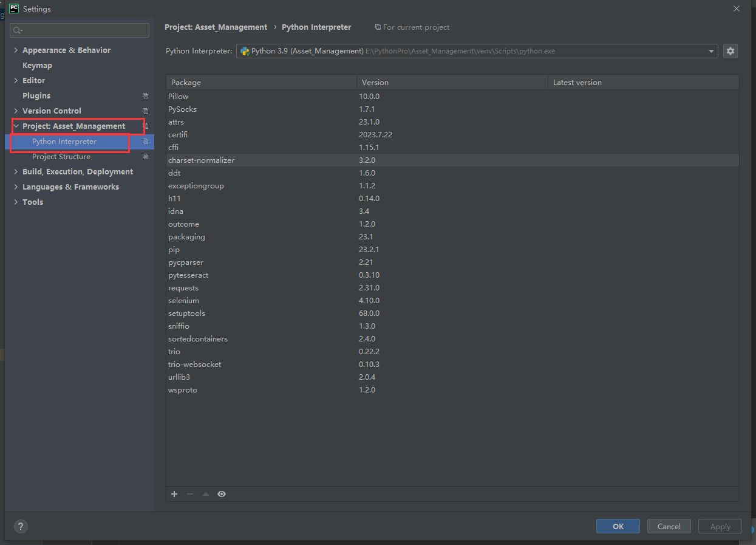Click the minus icon to uninstall a package
This screenshot has width=756, height=545.
pos(190,494)
